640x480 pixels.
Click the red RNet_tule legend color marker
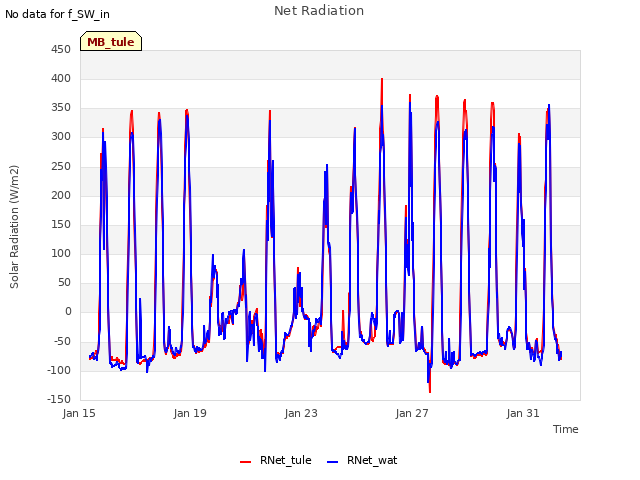(245, 461)
